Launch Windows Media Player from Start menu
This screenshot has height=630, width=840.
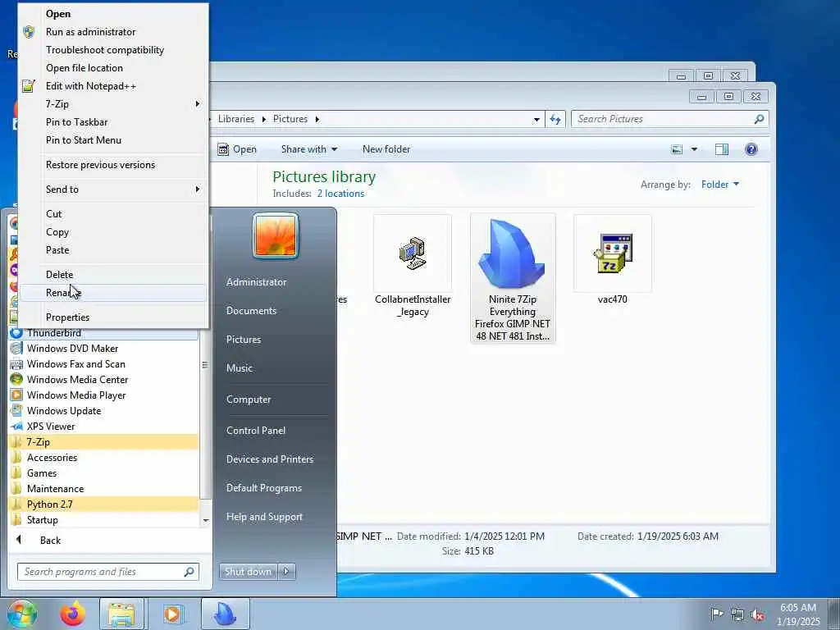coord(103,395)
